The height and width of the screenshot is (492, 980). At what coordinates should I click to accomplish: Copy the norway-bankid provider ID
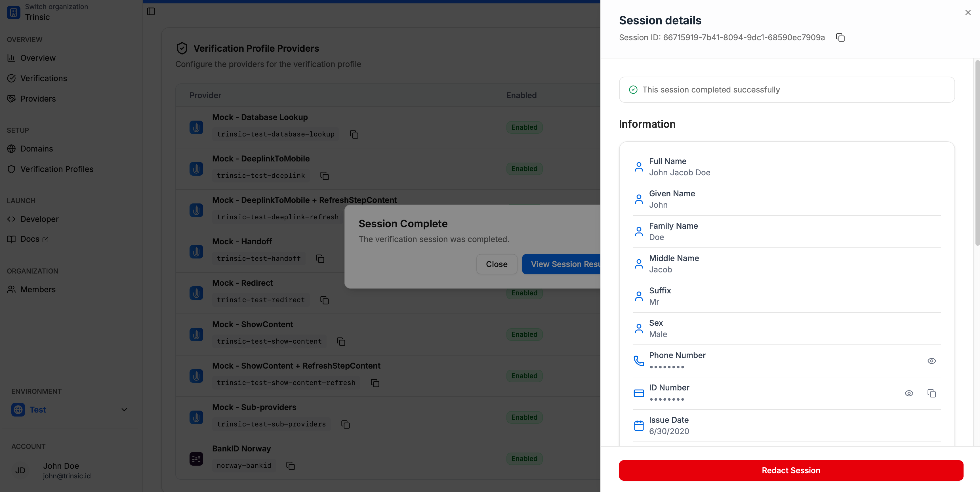(x=290, y=466)
